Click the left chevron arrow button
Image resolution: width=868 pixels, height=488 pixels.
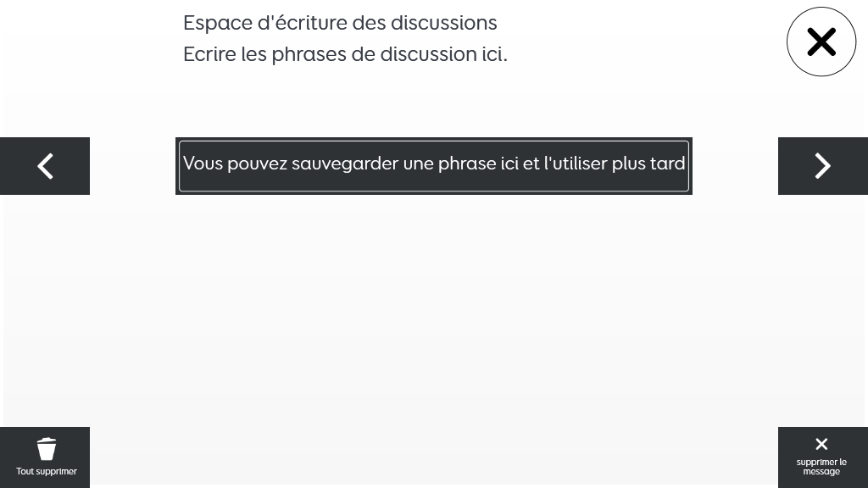(x=45, y=166)
